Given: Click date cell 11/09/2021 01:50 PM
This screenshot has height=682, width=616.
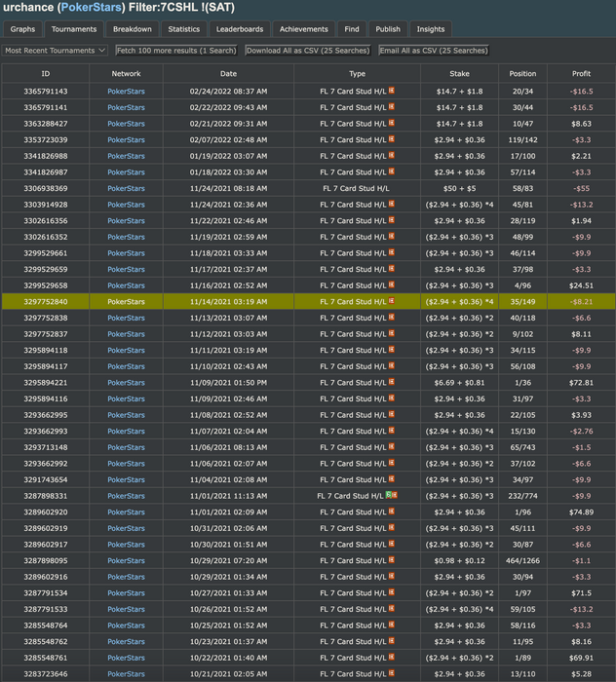Looking at the screenshot, I should pyautogui.click(x=228, y=382).
